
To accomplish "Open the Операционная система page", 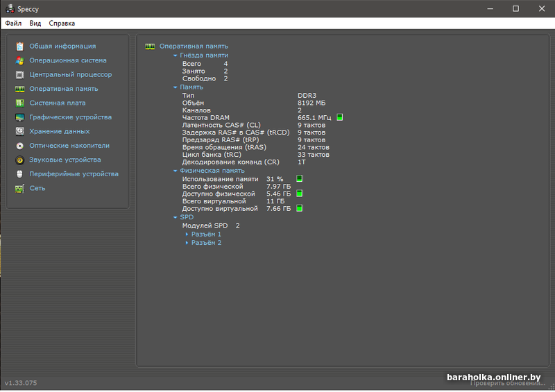I will coord(68,60).
